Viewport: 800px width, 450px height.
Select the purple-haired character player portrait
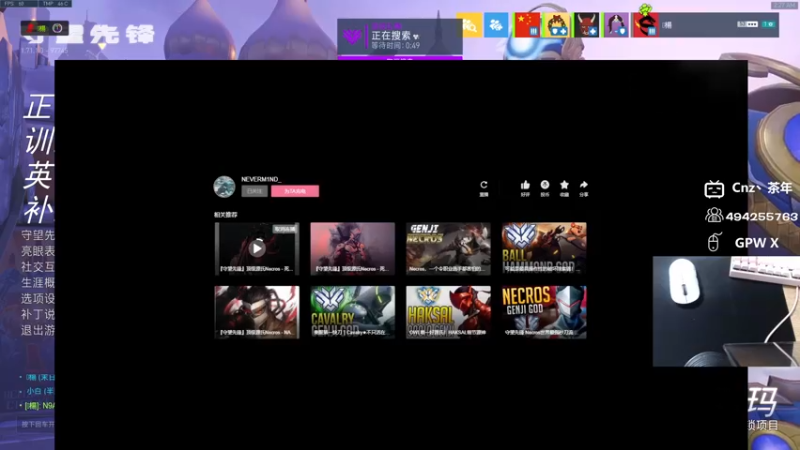click(616, 25)
